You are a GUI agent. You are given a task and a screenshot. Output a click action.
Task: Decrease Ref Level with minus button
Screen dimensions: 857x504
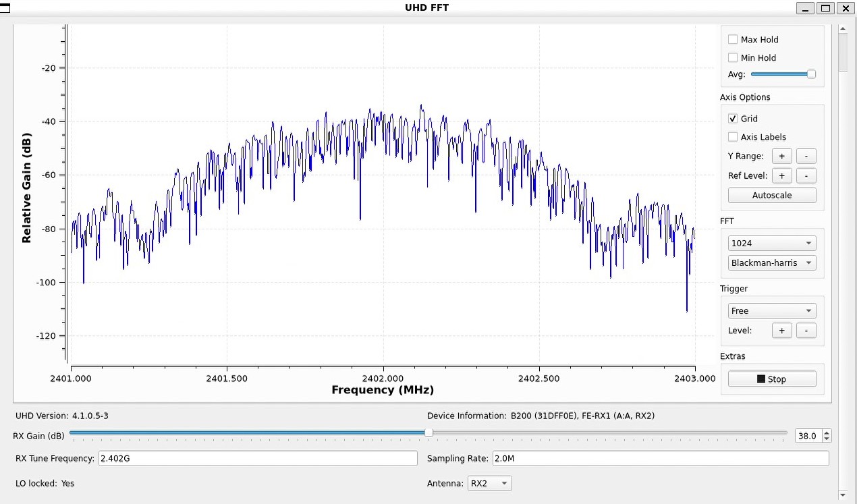(806, 175)
